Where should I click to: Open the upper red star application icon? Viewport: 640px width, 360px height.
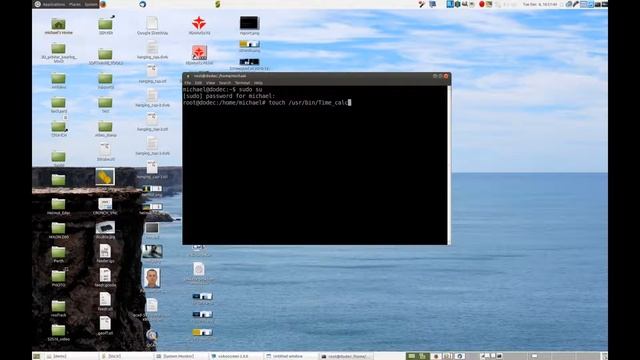(x=199, y=25)
